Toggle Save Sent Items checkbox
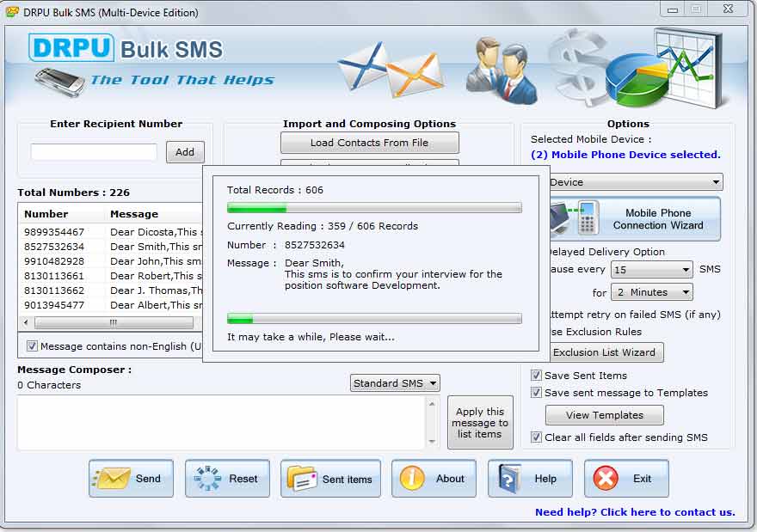757x532 pixels. point(536,376)
